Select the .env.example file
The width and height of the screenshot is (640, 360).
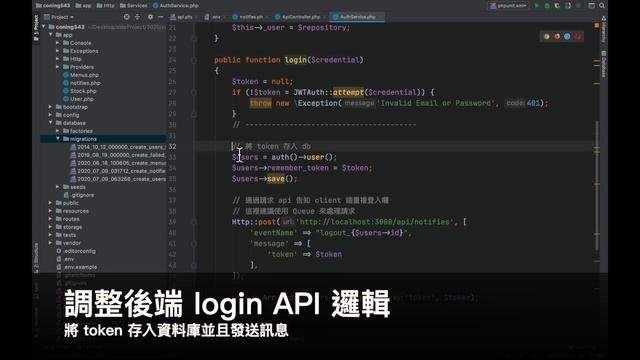(x=77, y=267)
